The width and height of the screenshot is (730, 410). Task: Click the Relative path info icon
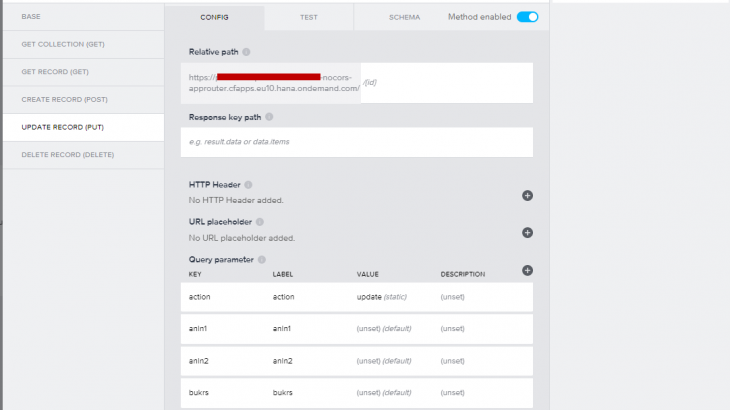246,52
